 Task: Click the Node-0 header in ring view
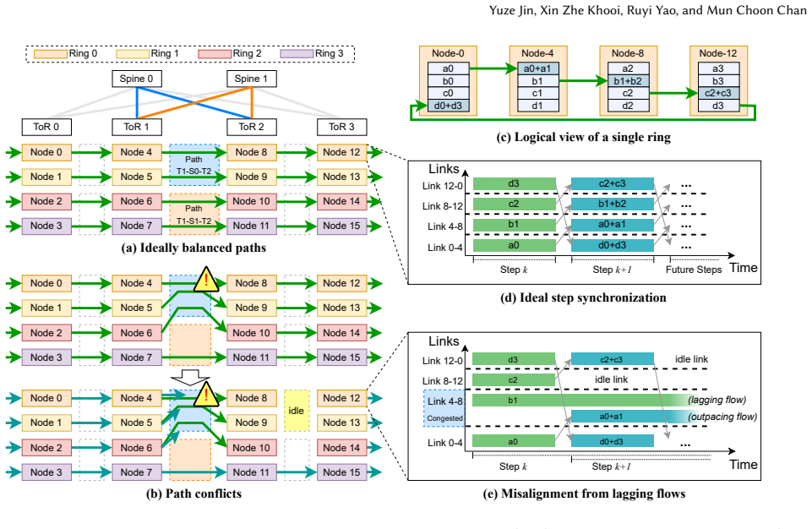448,53
